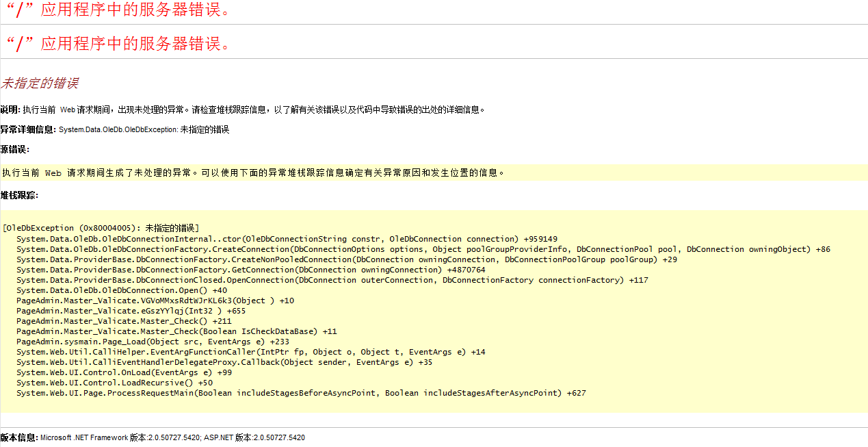The height and width of the screenshot is (447, 868).
Task: Click the Page.ProcessRequestMain +627 line
Action: click(x=301, y=393)
